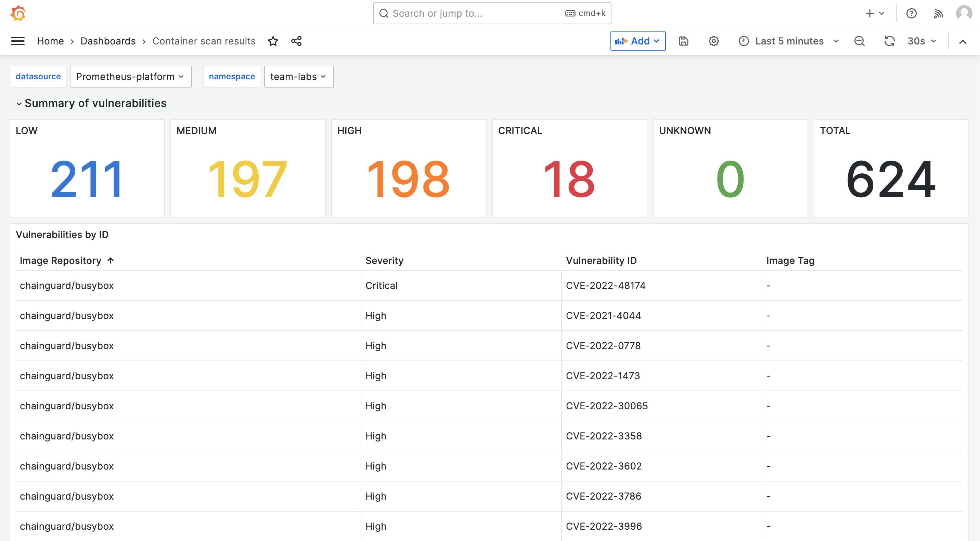Refresh the dashboard now
980x541 pixels.
coord(889,41)
